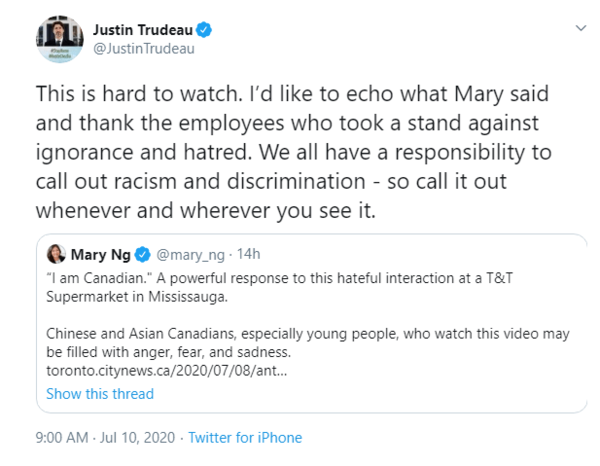Click the word "Mississauga" in quoted tweet
Viewport: 600px width, 466px height.
(180, 295)
